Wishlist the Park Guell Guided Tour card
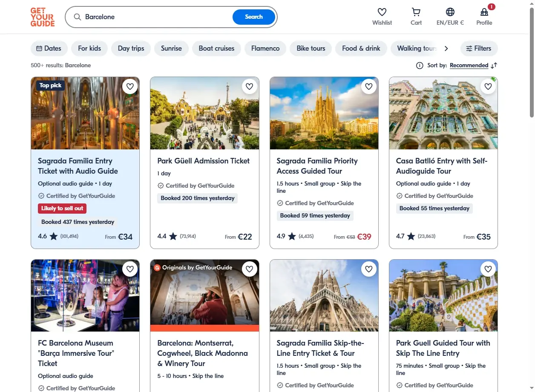 tap(488, 269)
